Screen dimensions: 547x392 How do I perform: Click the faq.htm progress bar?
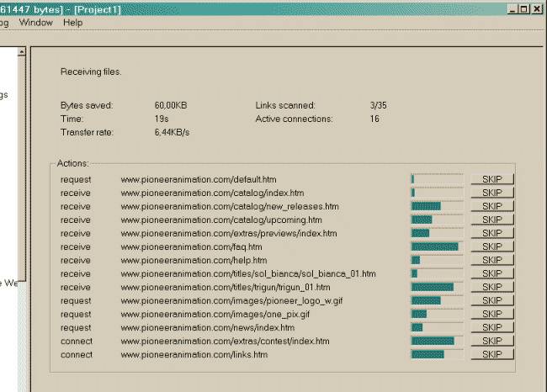[x=437, y=246]
